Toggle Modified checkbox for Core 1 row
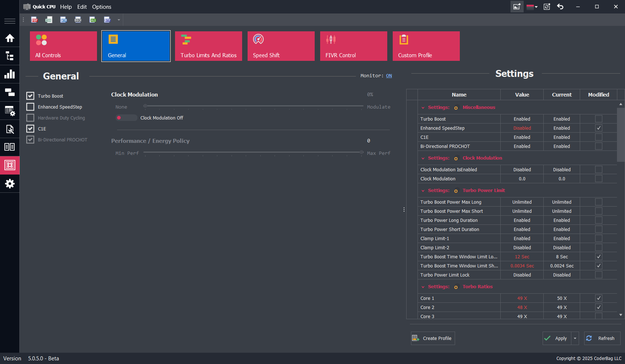The image size is (625, 364). tap(599, 298)
